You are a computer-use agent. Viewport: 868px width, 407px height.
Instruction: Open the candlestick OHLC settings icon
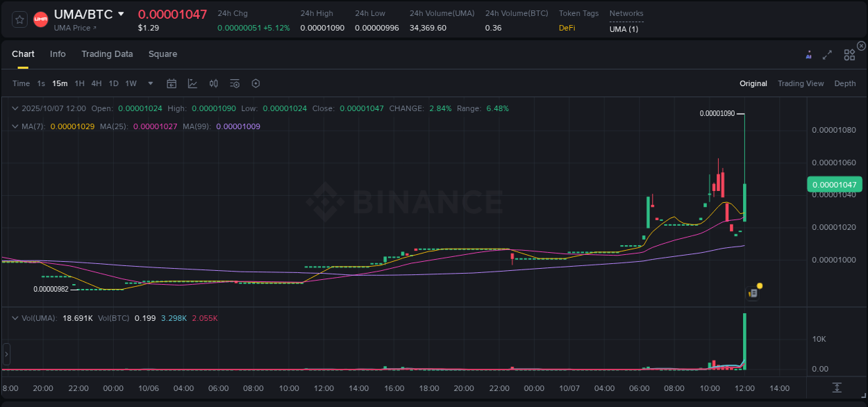coord(214,83)
